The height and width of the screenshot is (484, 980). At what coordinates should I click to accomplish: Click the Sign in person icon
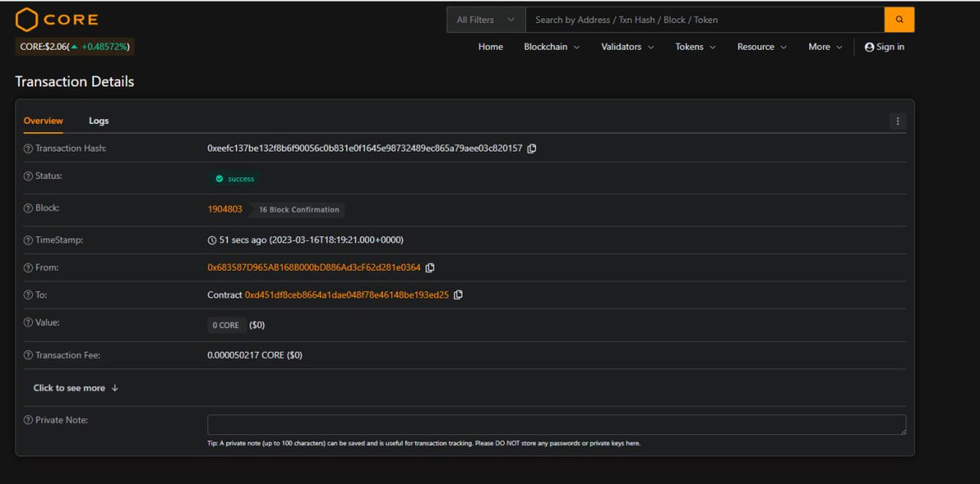click(x=868, y=47)
